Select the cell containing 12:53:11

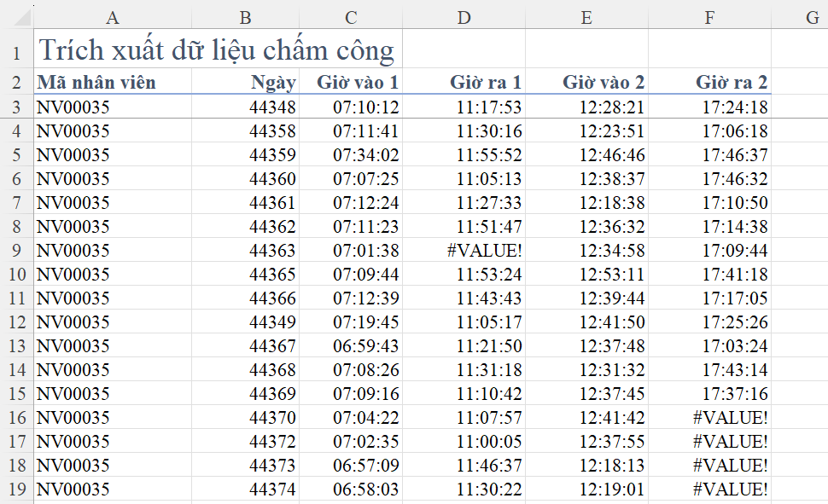tap(611, 275)
